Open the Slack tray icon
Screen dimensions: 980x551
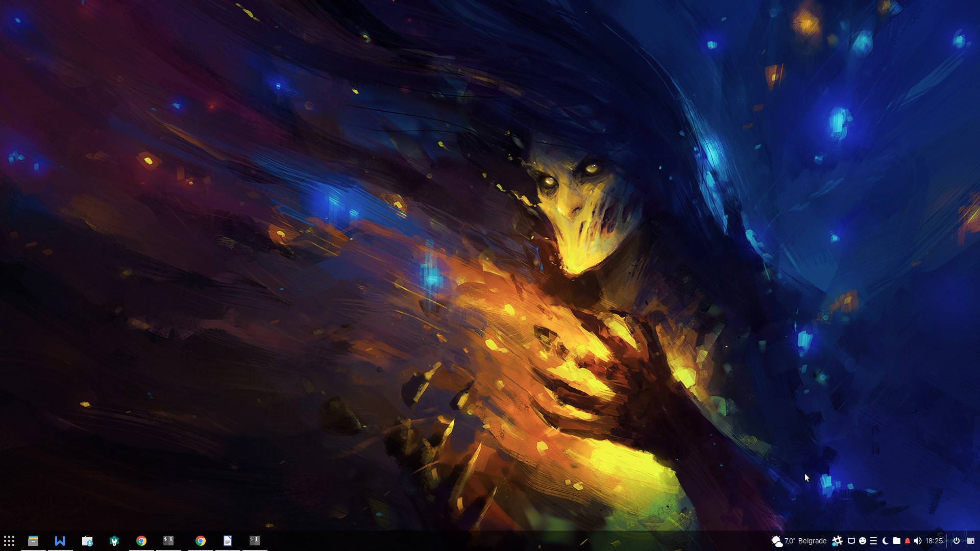click(x=837, y=541)
